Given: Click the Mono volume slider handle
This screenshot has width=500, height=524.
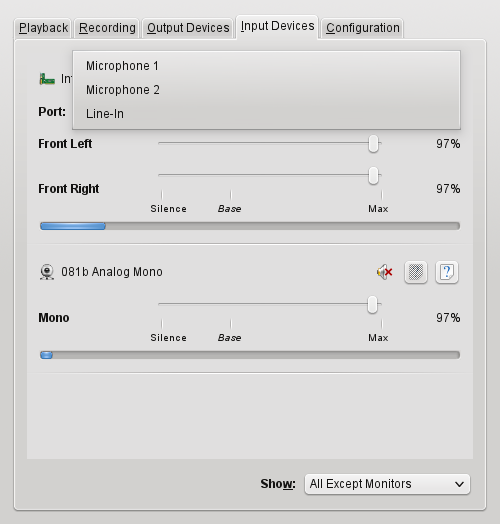Looking at the screenshot, I should click(x=372, y=305).
